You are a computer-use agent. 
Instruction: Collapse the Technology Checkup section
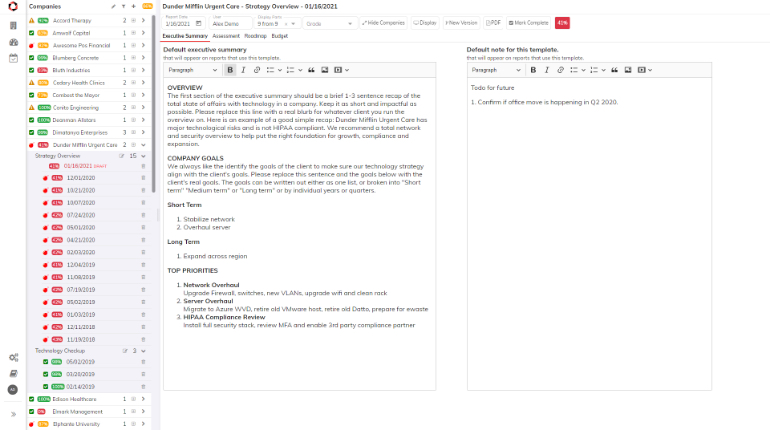[x=143, y=351]
